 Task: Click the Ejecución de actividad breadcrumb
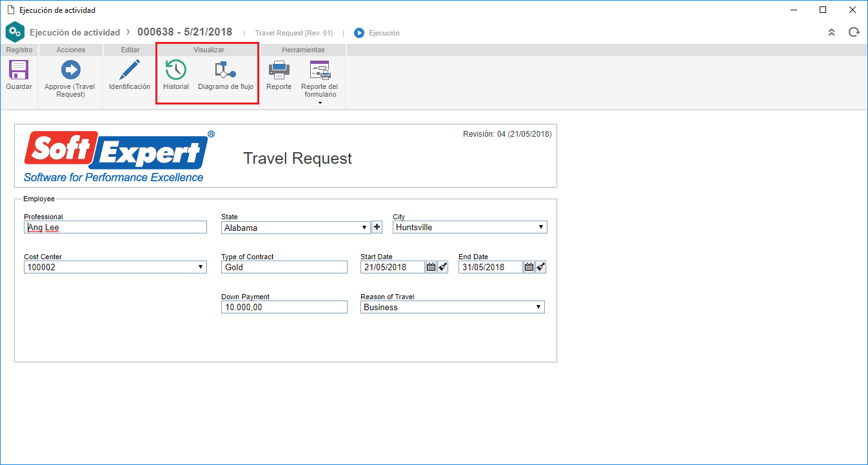75,32
